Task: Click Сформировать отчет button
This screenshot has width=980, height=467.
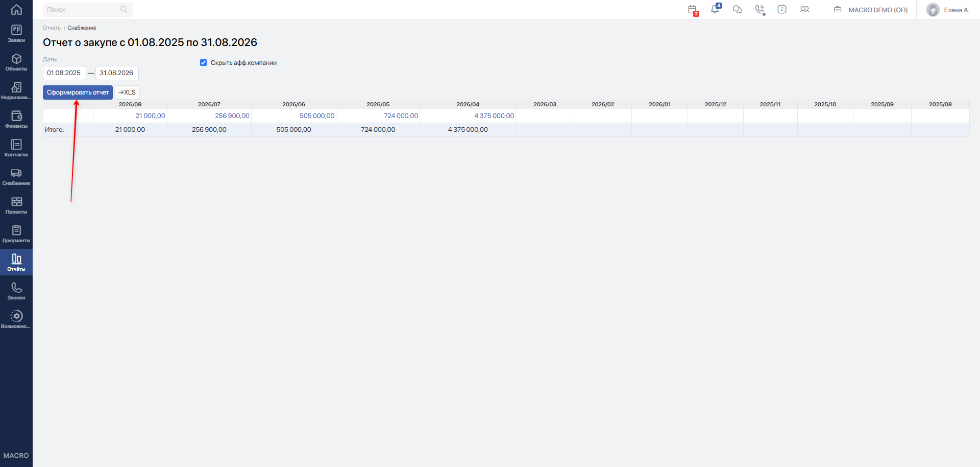Action: (78, 92)
